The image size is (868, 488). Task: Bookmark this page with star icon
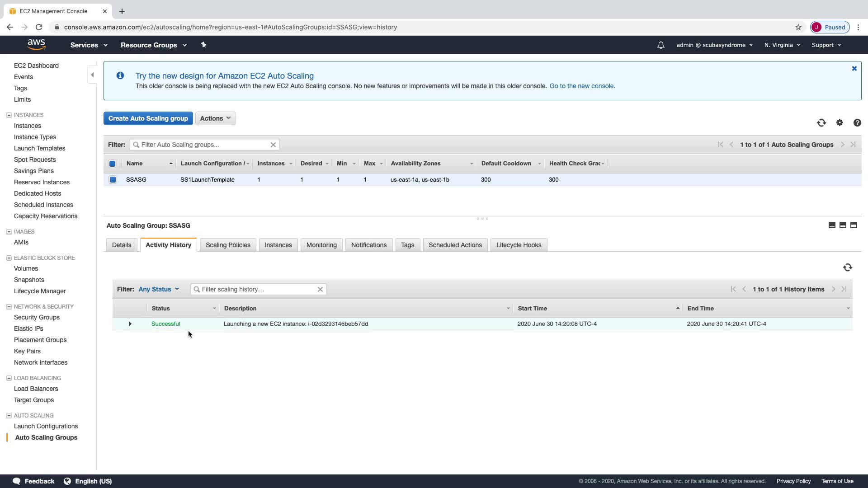point(798,27)
